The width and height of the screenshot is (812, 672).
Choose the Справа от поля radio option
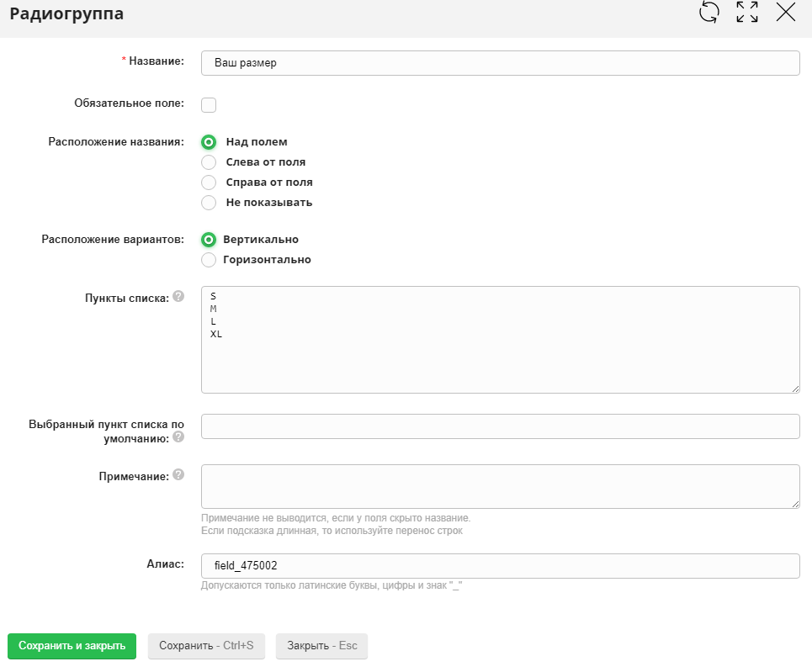(x=210, y=183)
